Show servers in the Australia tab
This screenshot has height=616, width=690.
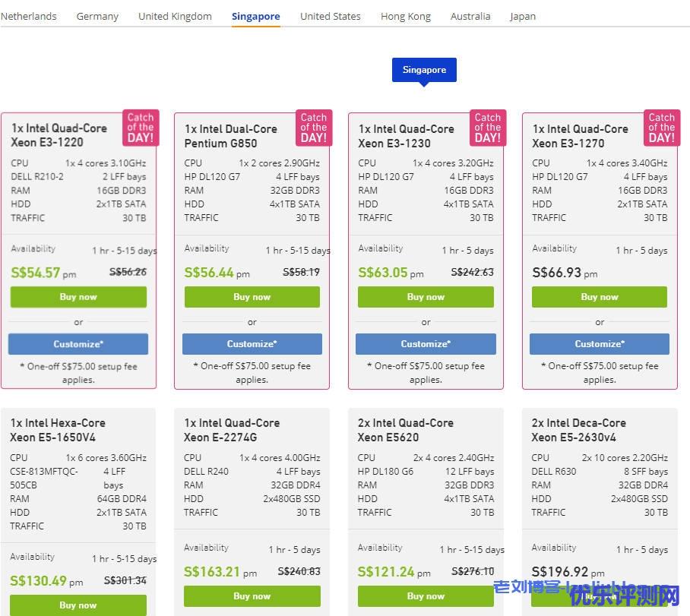(470, 16)
